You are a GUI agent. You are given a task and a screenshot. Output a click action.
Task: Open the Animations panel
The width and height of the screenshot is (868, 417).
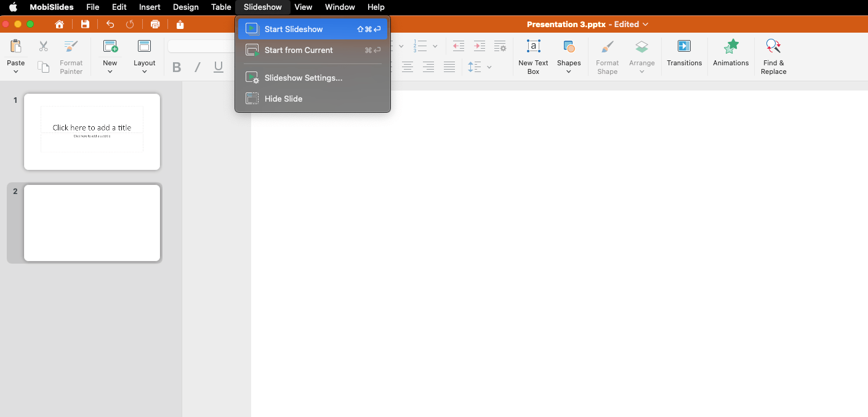pyautogui.click(x=731, y=53)
